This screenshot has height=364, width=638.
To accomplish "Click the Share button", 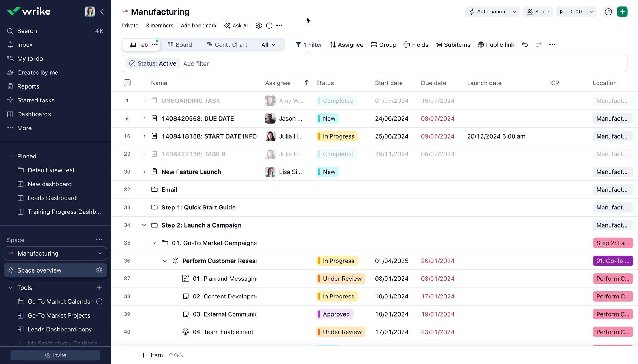I will click(x=538, y=12).
